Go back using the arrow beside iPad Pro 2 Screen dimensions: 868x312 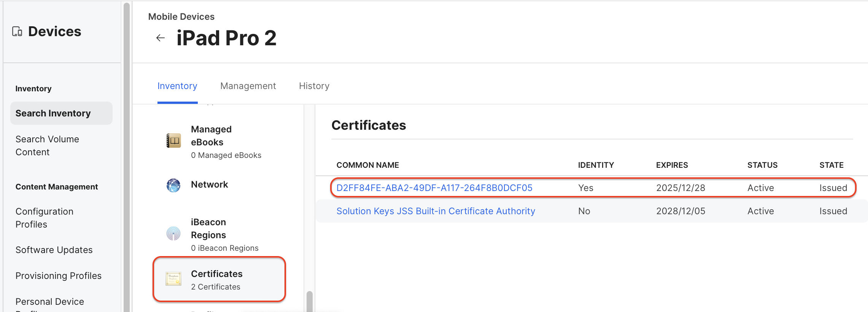(x=161, y=38)
